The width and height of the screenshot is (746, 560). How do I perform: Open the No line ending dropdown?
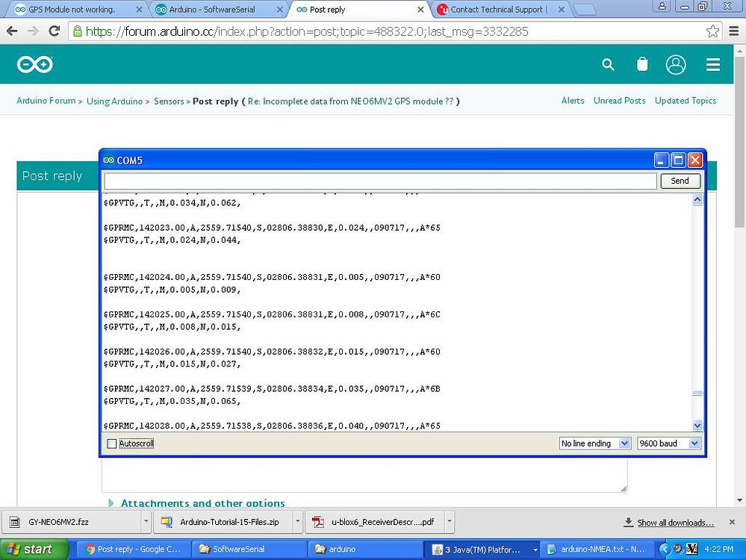(594, 443)
